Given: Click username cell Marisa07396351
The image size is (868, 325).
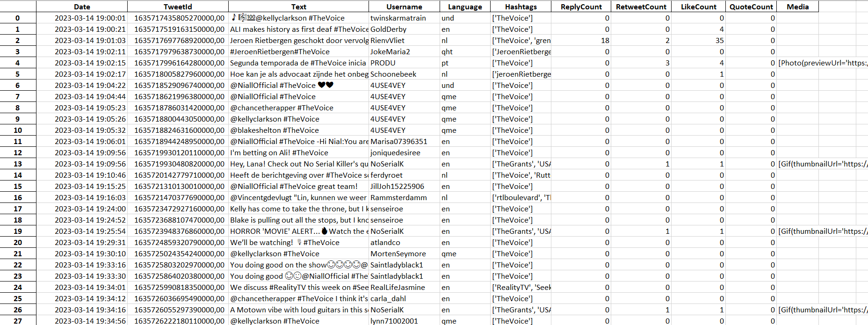Looking at the screenshot, I should point(404,141).
